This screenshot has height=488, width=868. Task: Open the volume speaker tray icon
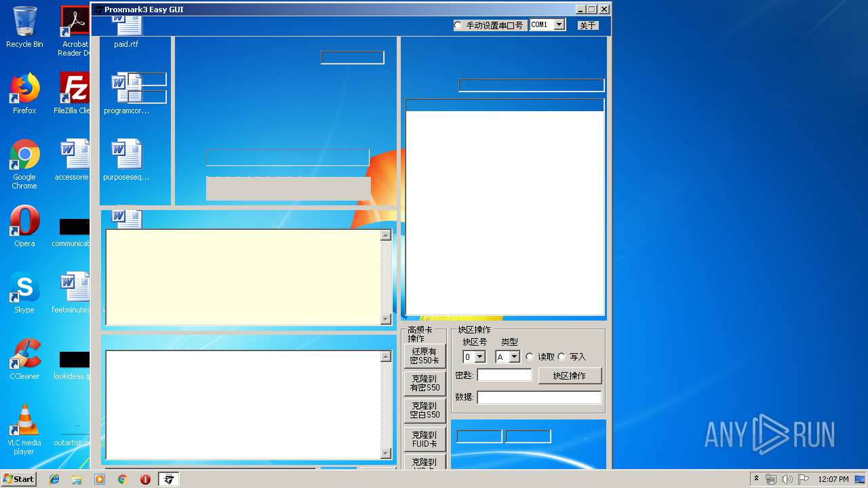pos(787,479)
